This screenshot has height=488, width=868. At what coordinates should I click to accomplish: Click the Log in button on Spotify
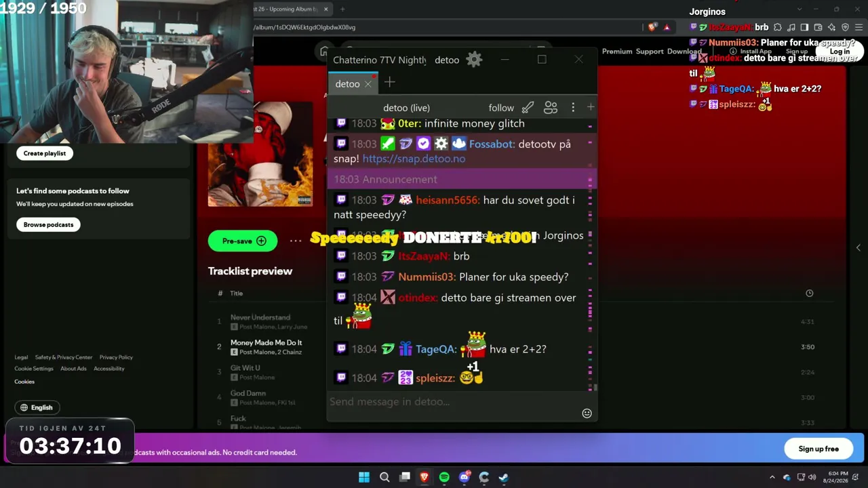coord(840,52)
